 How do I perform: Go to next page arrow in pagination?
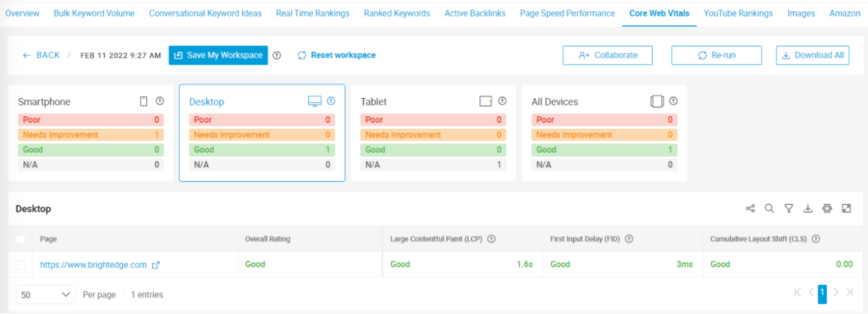pos(836,293)
